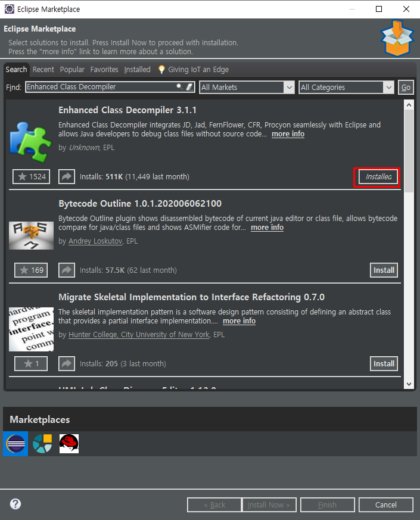Switch to the Favorites tab
420x520 pixels.
[x=104, y=69]
